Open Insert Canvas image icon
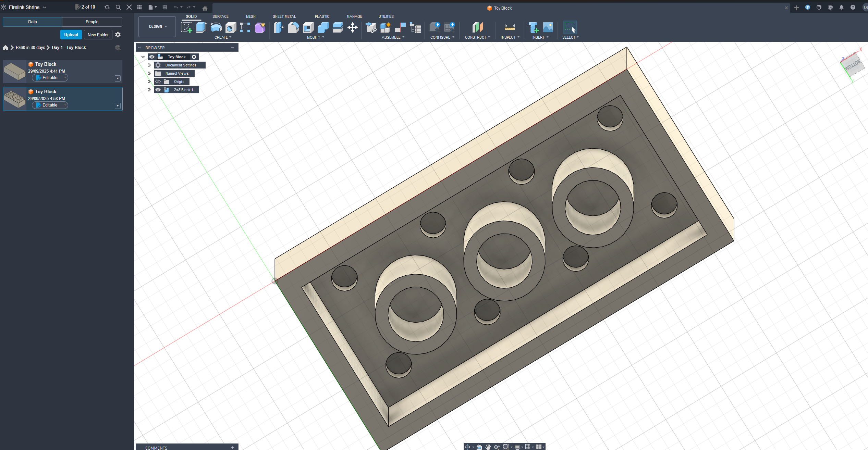This screenshot has width=868, height=450. (x=548, y=27)
